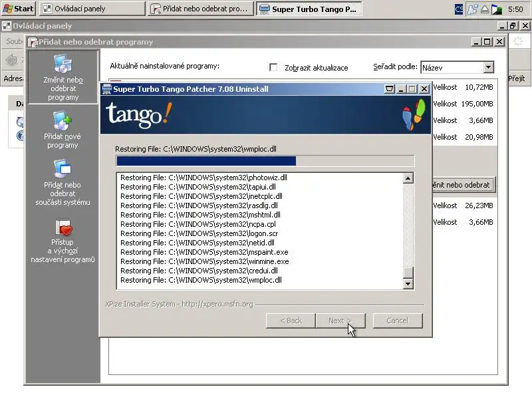The image size is (532, 399).
Task: Click the Velikost 10,72MB program entry
Action: coord(463,87)
